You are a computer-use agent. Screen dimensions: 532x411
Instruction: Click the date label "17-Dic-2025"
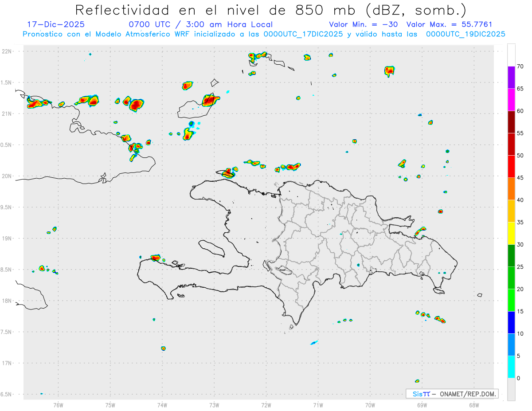pyautogui.click(x=56, y=24)
